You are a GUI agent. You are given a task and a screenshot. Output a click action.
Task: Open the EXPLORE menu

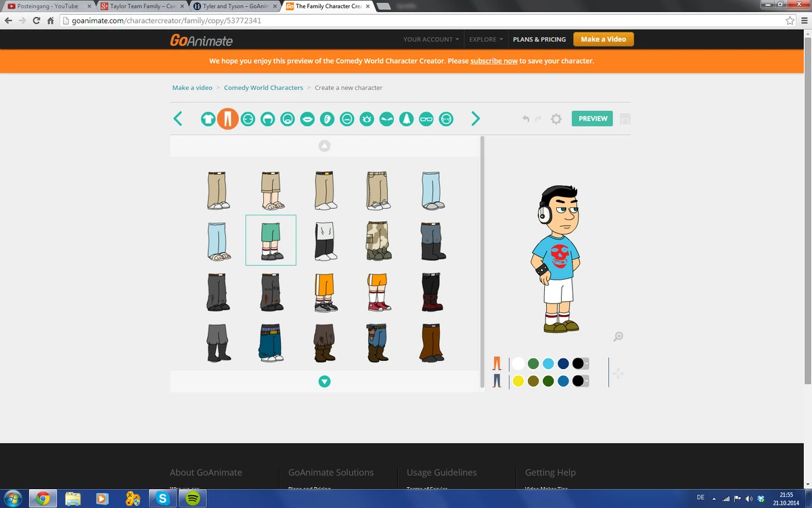[484, 39]
